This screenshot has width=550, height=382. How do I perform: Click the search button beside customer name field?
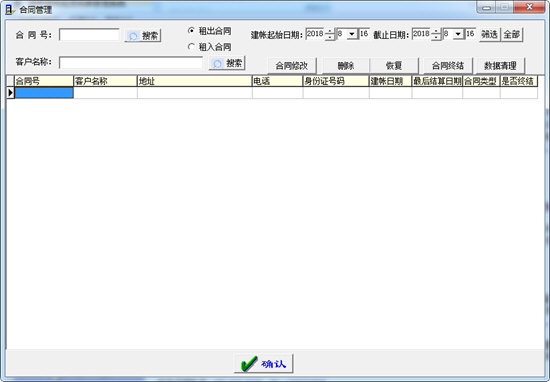227,63
